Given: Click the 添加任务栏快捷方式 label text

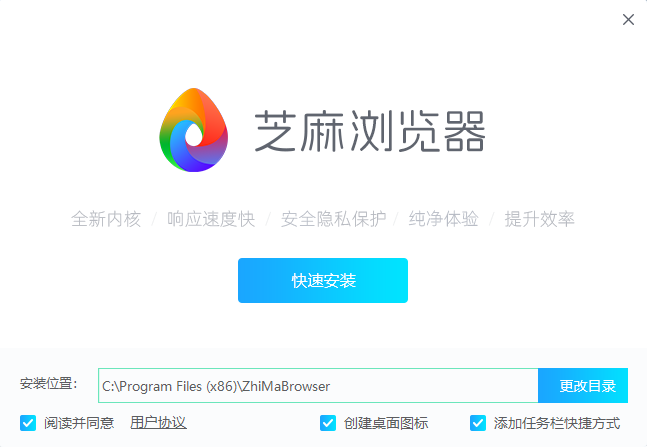Looking at the screenshot, I should pyautogui.click(x=557, y=423).
